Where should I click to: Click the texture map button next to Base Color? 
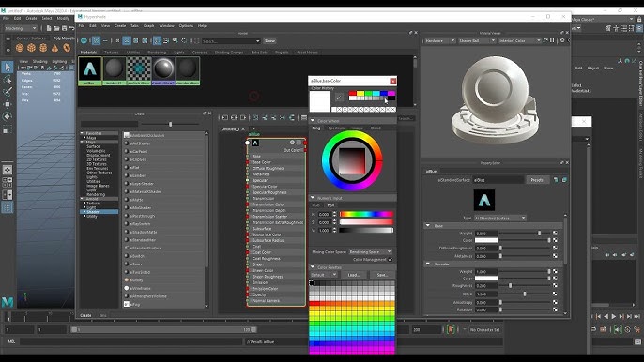click(555, 240)
